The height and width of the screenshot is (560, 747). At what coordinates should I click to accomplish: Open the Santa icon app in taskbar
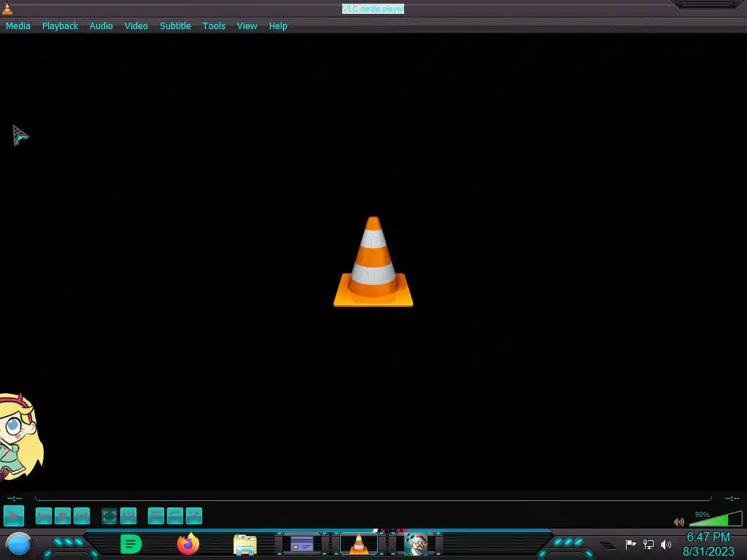click(x=416, y=544)
